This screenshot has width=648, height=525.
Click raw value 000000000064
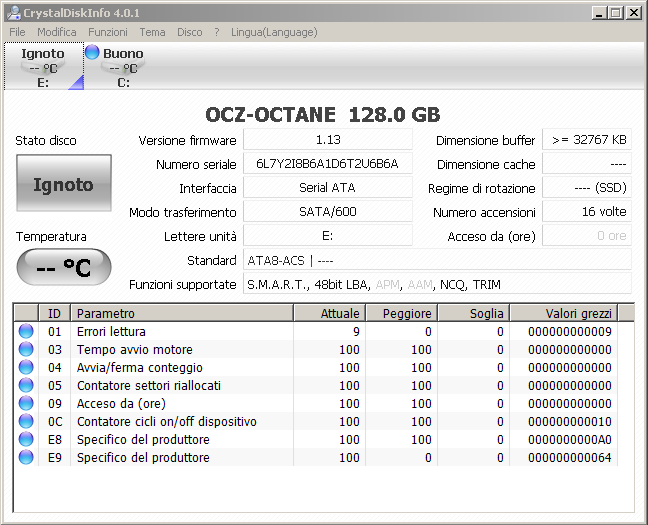[x=569, y=458]
